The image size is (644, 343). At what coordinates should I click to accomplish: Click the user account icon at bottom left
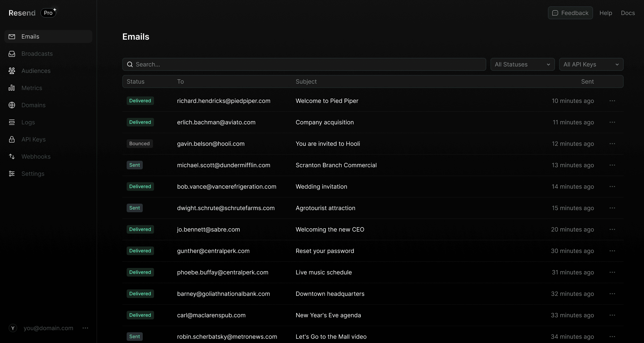coord(12,328)
